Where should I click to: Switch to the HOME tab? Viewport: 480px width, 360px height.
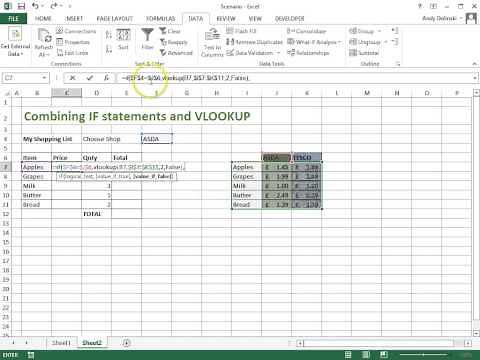click(x=43, y=18)
